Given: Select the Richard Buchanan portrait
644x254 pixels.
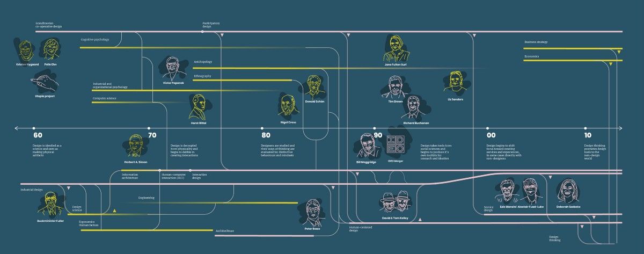Looking at the screenshot, I should click(416, 108).
